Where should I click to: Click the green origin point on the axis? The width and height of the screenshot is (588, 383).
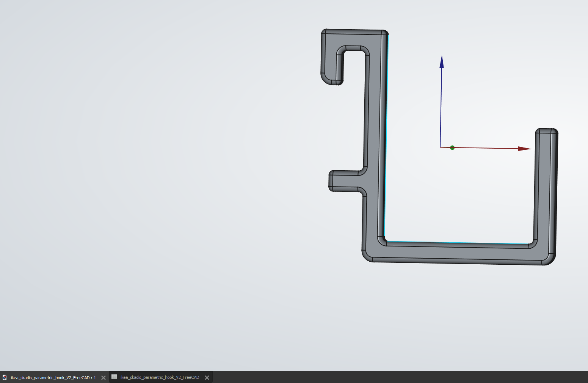(452, 148)
